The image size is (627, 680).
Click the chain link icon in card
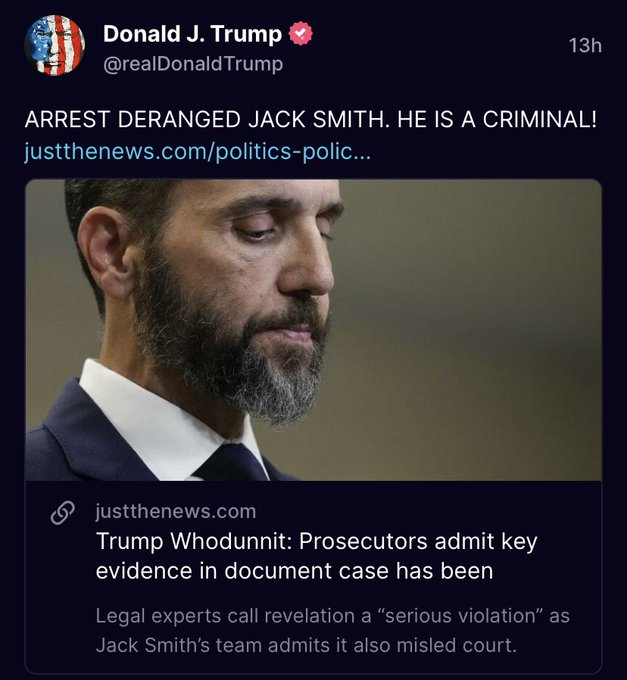coord(63,511)
